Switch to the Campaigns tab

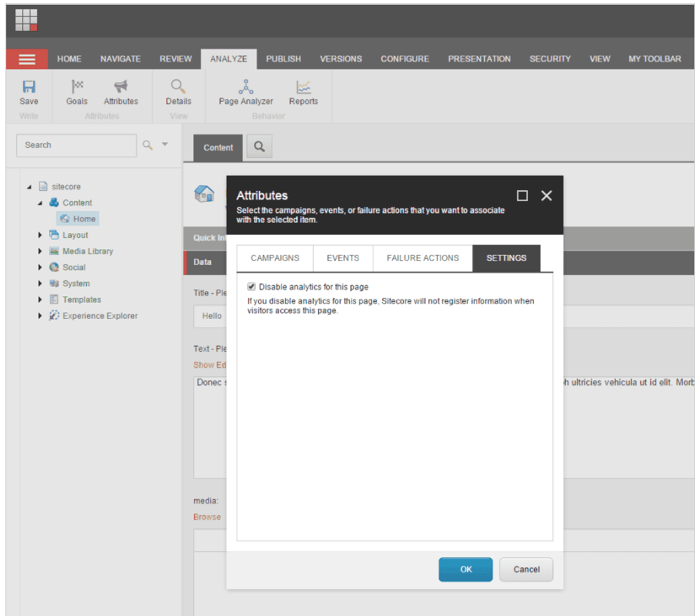tap(274, 258)
